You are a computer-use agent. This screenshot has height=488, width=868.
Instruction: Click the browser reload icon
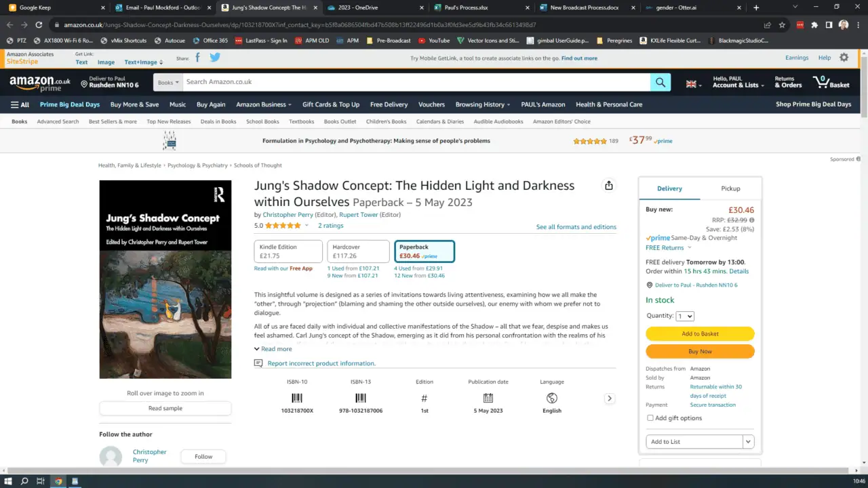39,25
